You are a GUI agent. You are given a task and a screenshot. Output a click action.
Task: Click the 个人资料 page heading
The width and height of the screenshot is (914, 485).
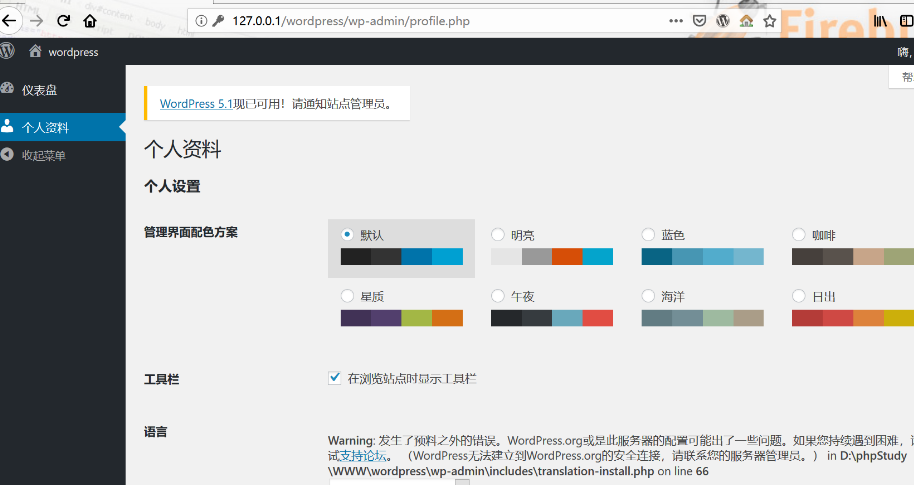click(x=183, y=149)
